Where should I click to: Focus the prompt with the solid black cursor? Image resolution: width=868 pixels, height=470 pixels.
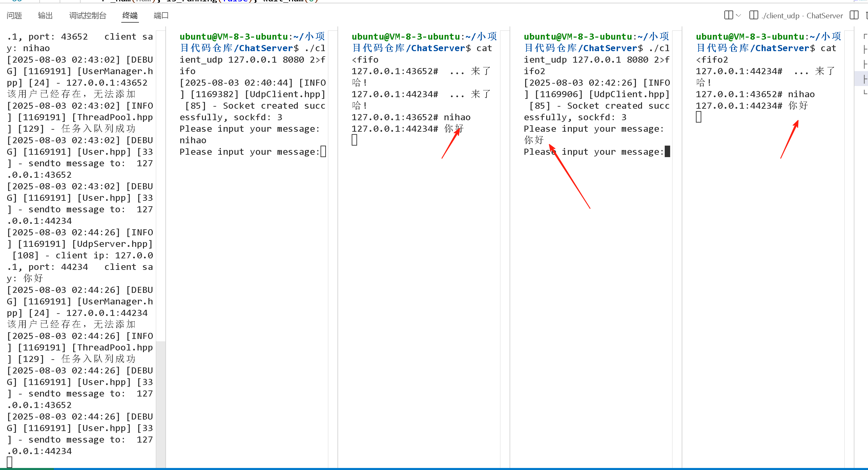point(667,152)
